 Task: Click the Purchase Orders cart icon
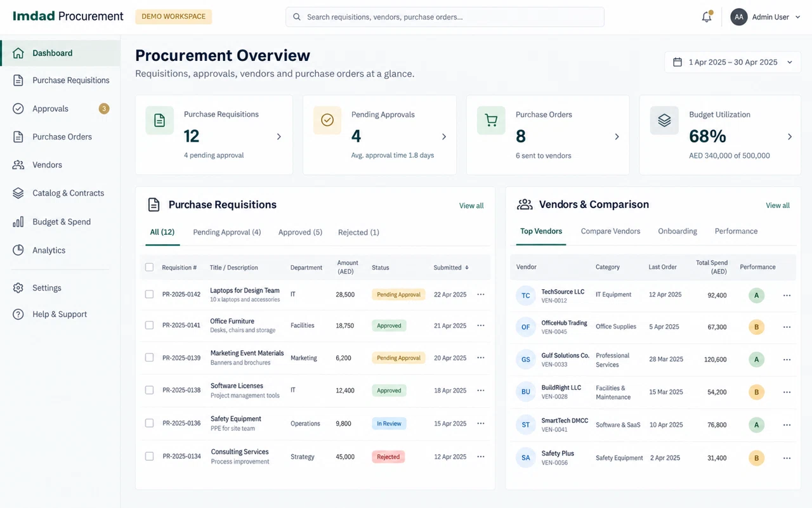tap(491, 120)
